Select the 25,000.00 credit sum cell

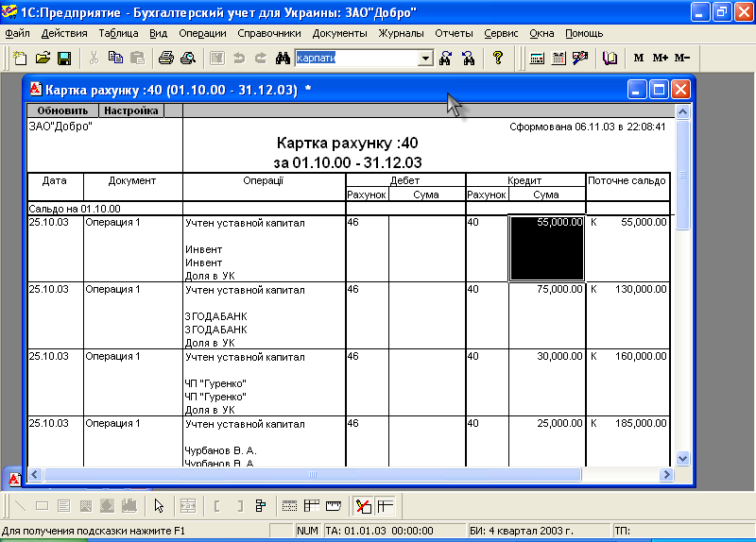(x=547, y=442)
